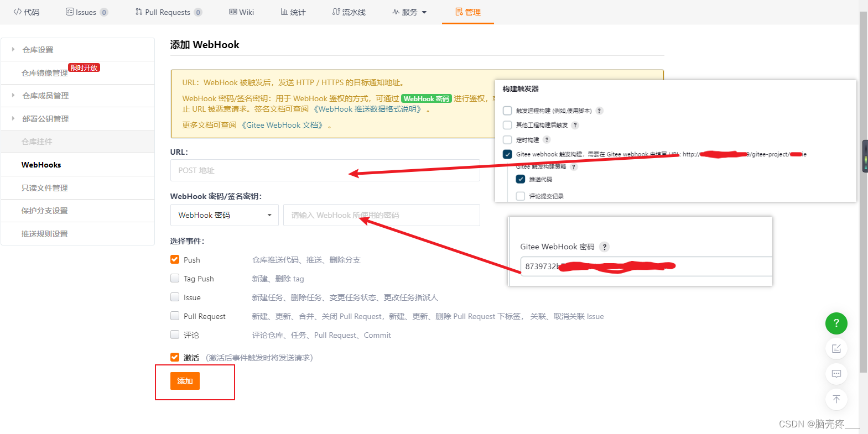Viewport: 868px width, 434px height.
Task: Open the 统计 statistics tab
Action: pos(293,12)
